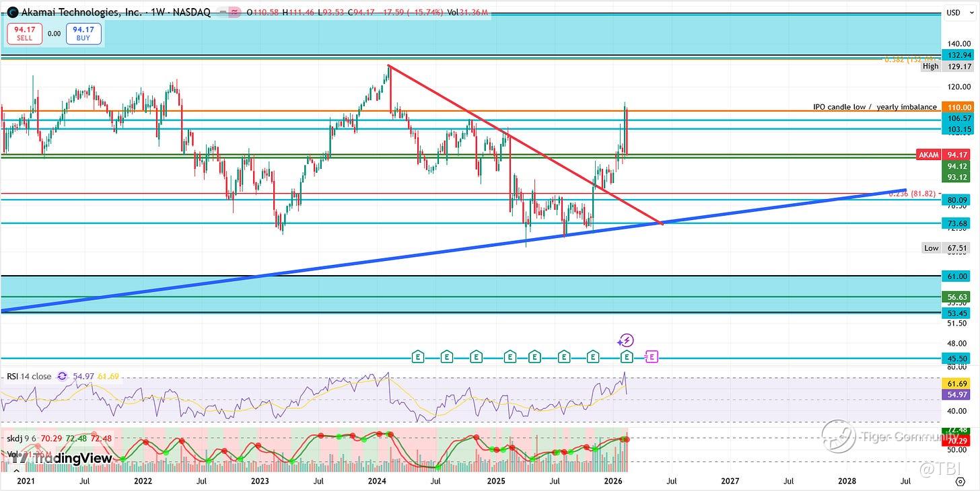Click the 2022 label on time axis

pos(142,482)
